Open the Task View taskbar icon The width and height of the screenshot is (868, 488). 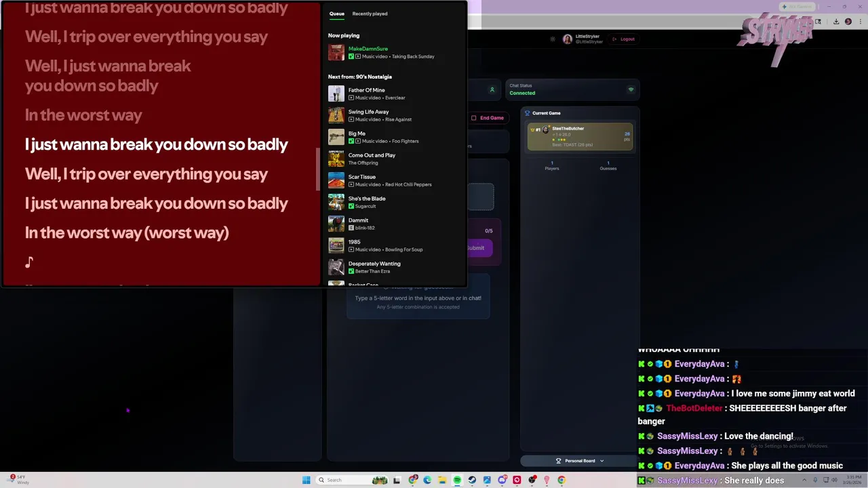point(397,480)
